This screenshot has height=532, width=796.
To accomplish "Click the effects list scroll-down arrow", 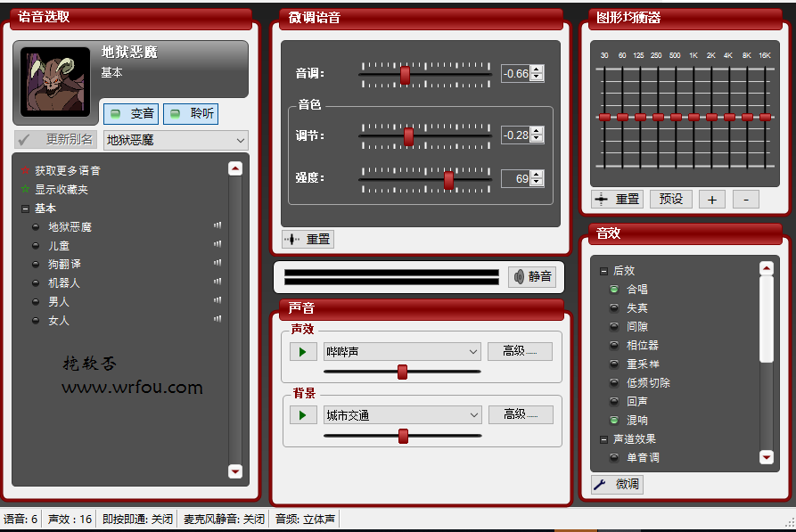I will pyautogui.click(x=767, y=457).
